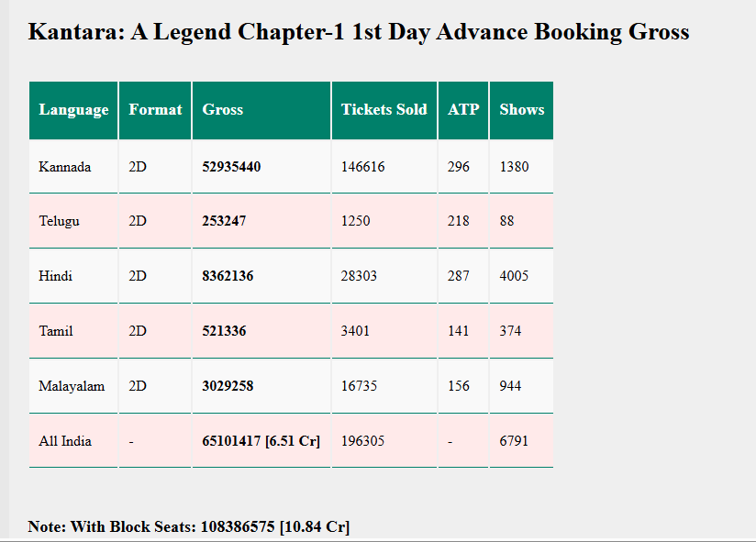The height and width of the screenshot is (542, 756).
Task: Select the Tamil language cell
Action: (x=56, y=331)
